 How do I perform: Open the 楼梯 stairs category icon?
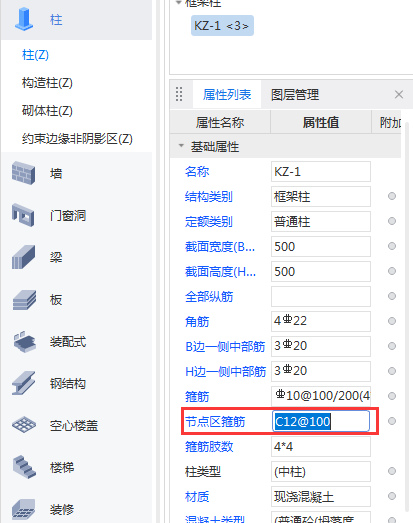coord(24,467)
